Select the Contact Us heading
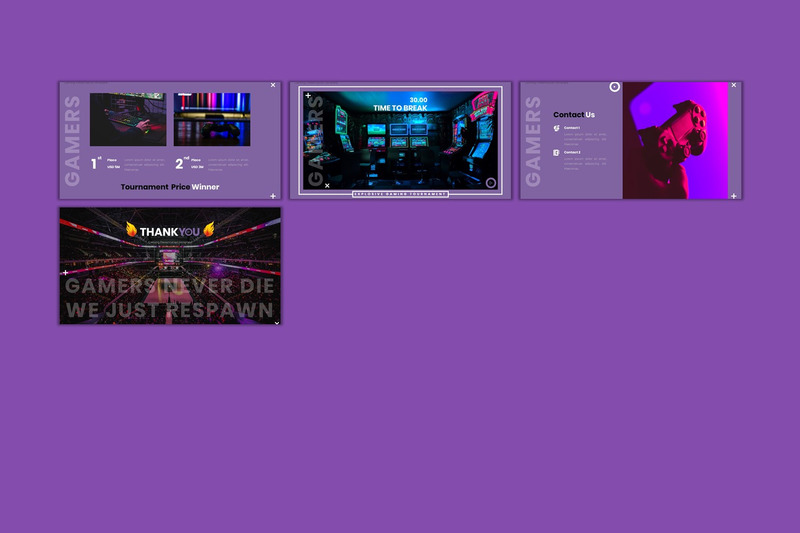The height and width of the screenshot is (533, 800). [x=574, y=115]
